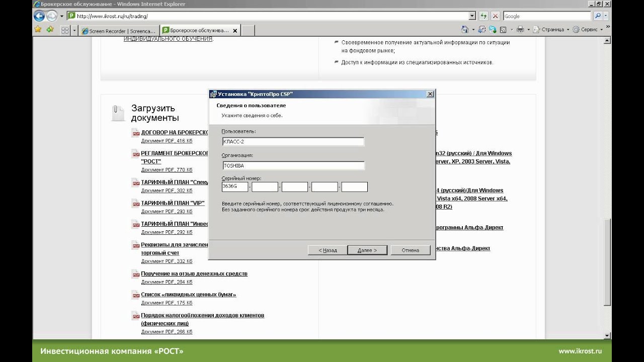644x362 pixels.
Task: Click the Add to Favorites icon
Action: click(50, 30)
